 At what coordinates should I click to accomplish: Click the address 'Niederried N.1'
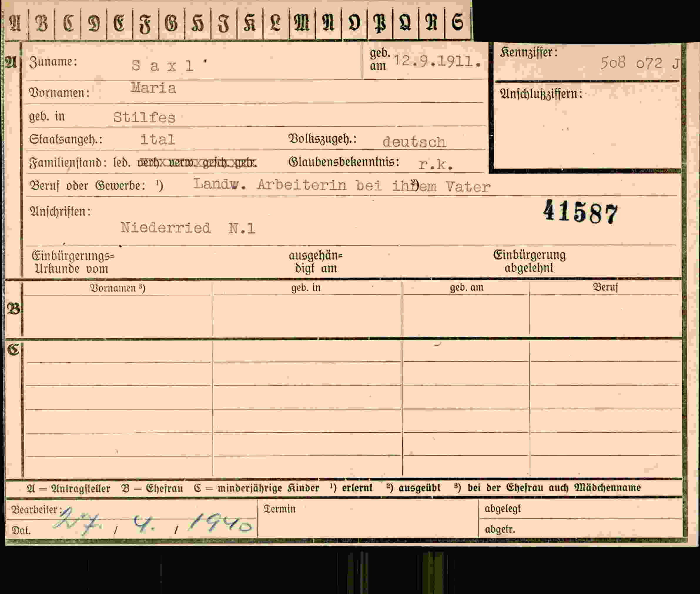[188, 228]
